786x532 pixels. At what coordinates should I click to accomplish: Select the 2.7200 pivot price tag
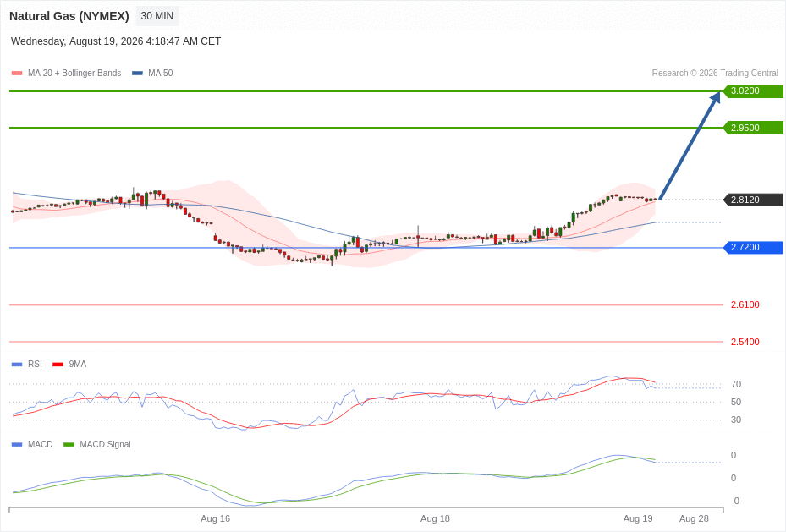(753, 248)
